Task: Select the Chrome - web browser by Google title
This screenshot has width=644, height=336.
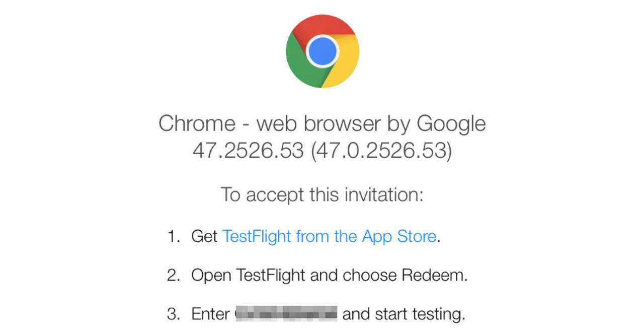Action: [x=322, y=123]
